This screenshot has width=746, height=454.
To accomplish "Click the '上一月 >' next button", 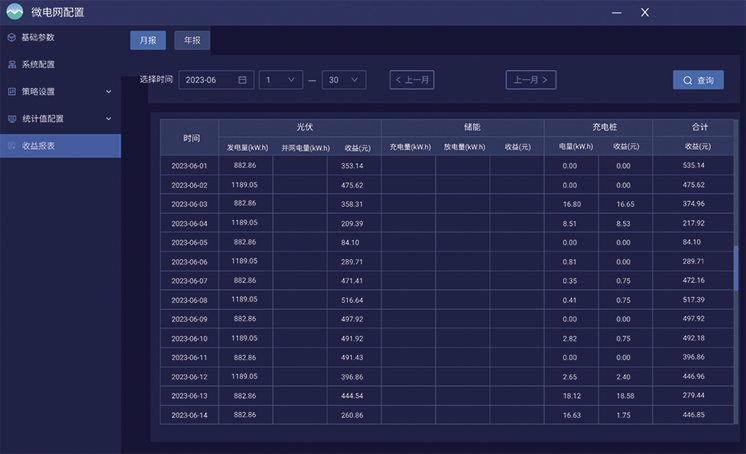I will point(531,80).
